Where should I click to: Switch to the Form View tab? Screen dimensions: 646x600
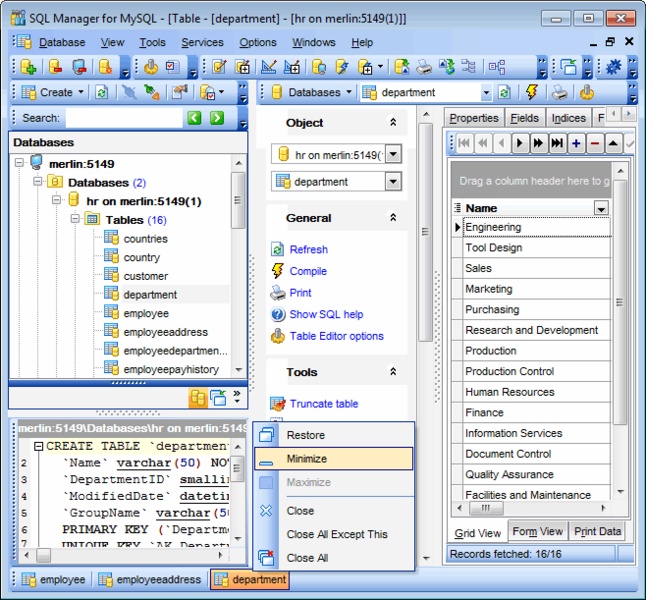point(538,531)
